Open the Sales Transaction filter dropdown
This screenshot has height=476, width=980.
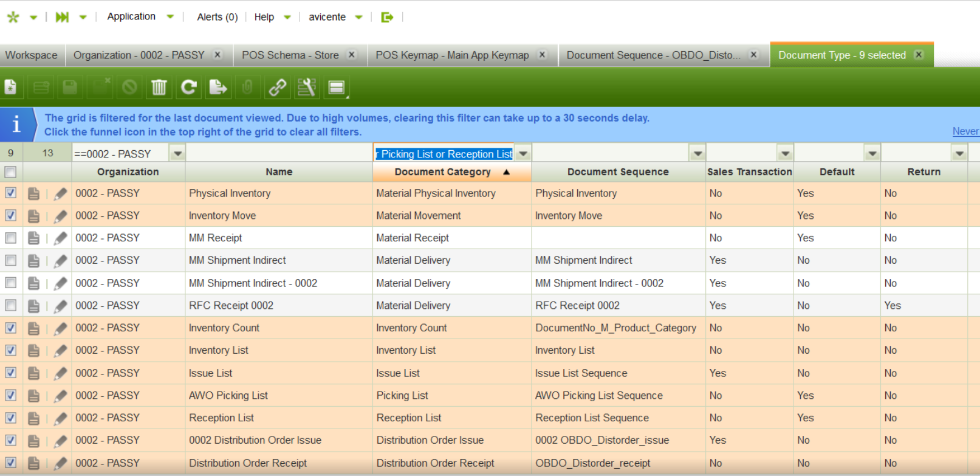785,154
